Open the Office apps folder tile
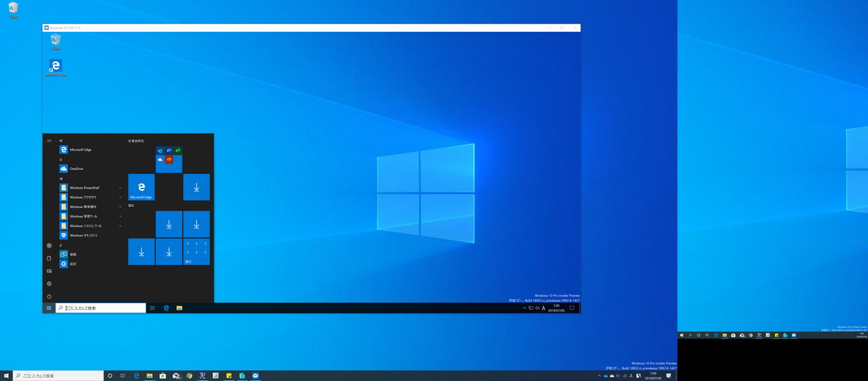 pos(169,159)
